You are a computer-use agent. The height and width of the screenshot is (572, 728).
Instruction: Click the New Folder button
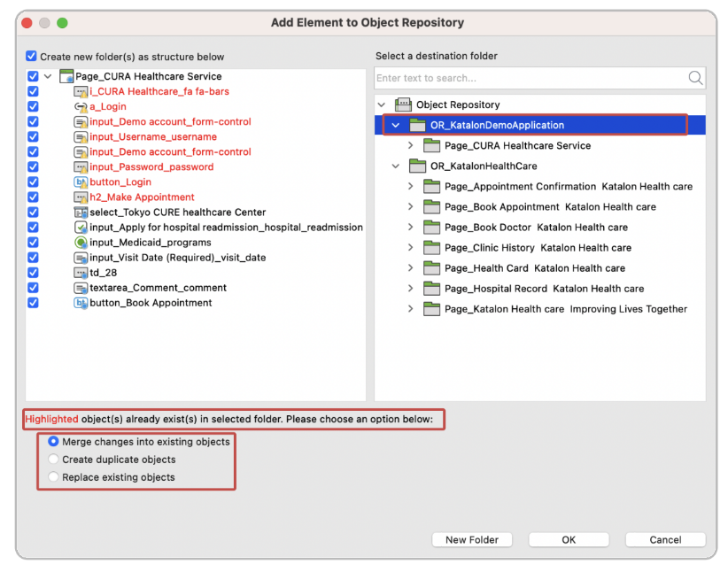[471, 539]
